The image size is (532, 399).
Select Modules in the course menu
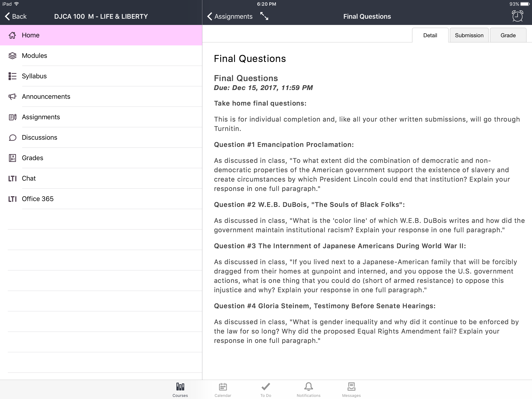(101, 56)
